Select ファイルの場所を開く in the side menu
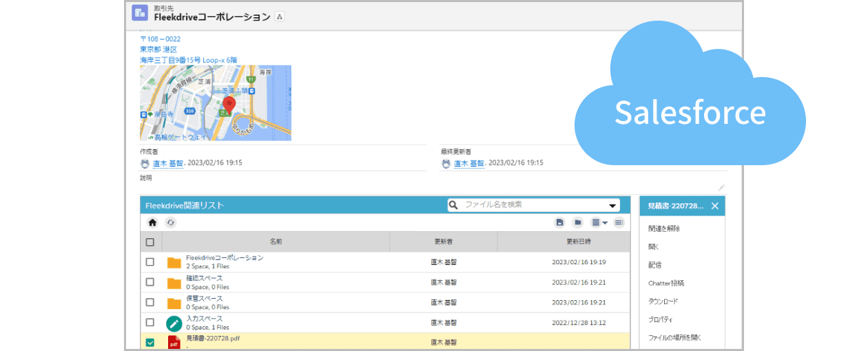 pos(674,338)
